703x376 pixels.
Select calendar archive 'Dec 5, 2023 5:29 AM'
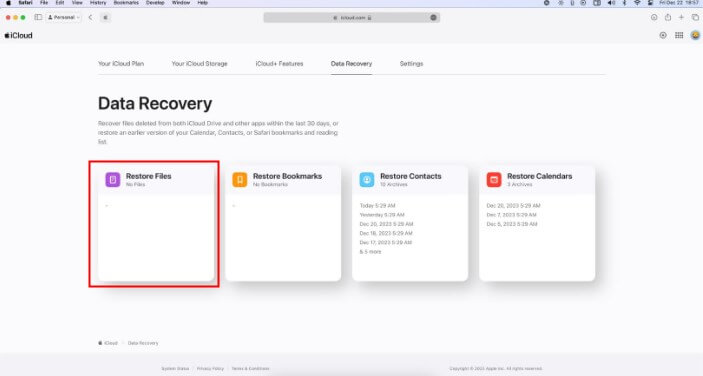pos(512,224)
